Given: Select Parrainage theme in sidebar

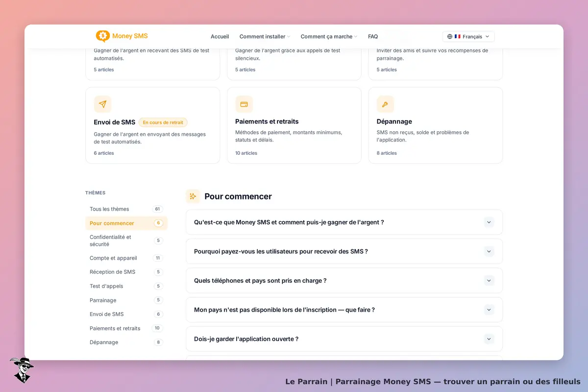Looking at the screenshot, I should coord(126,300).
